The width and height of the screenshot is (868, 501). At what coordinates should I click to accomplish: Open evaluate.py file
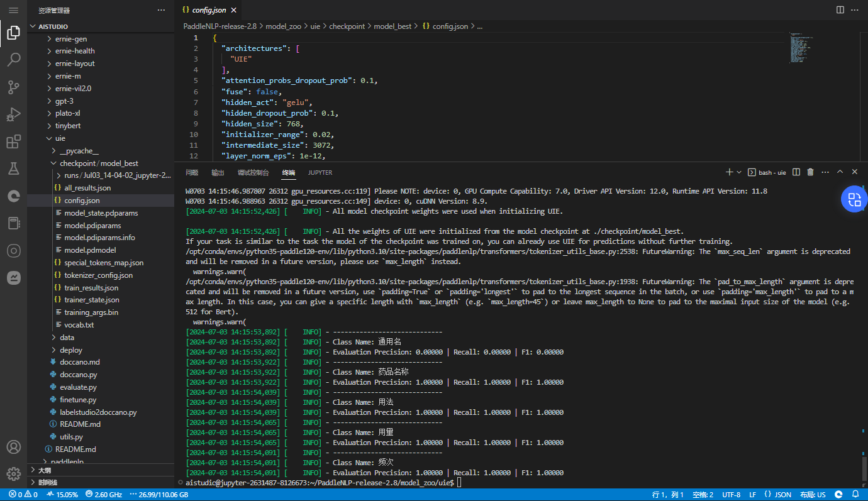click(101, 387)
